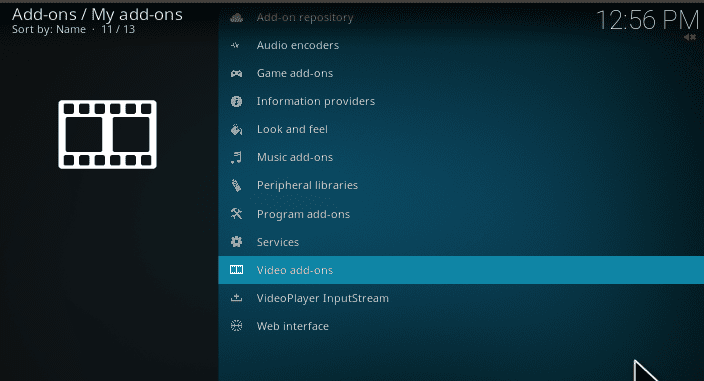Viewport: 704px width, 381px height.
Task: Click the Add-on repository cloud icon
Action: point(237,18)
